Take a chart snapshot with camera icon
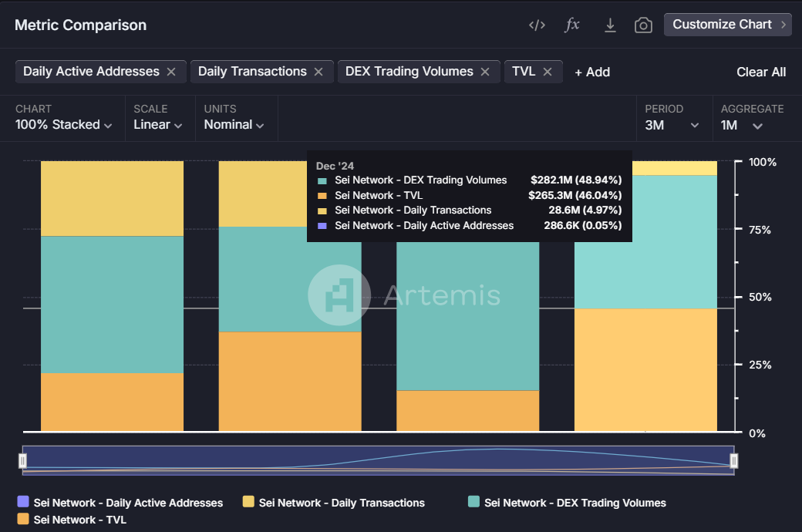The width and height of the screenshot is (802, 532). click(x=643, y=25)
